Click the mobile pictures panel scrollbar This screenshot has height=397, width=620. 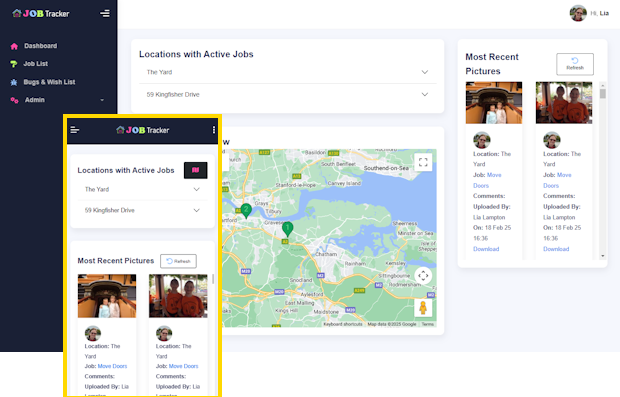click(x=213, y=279)
